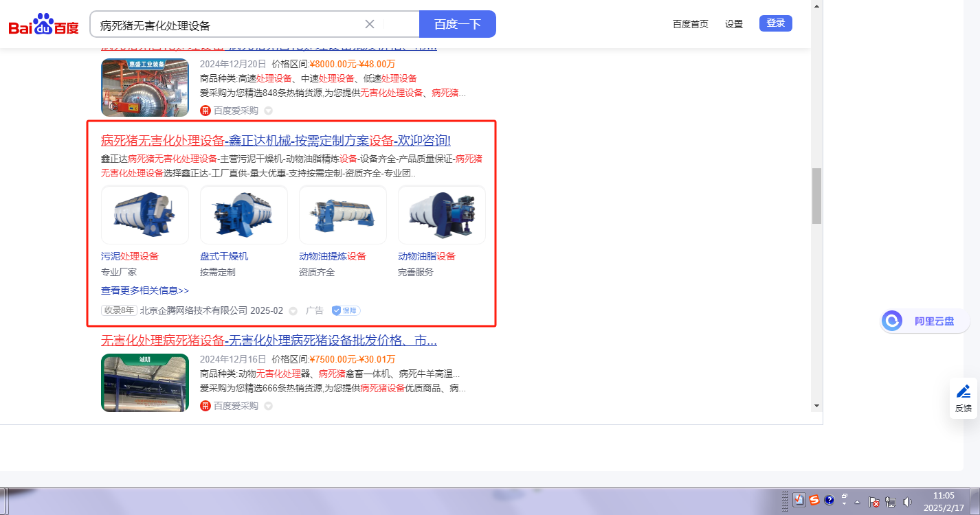
Task: Click the volume speaker tray icon
Action: (x=907, y=502)
